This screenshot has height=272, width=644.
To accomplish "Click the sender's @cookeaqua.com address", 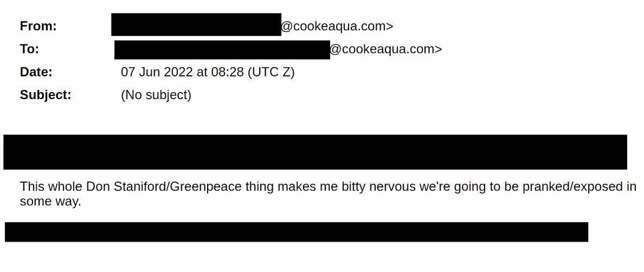I will click(x=337, y=26).
